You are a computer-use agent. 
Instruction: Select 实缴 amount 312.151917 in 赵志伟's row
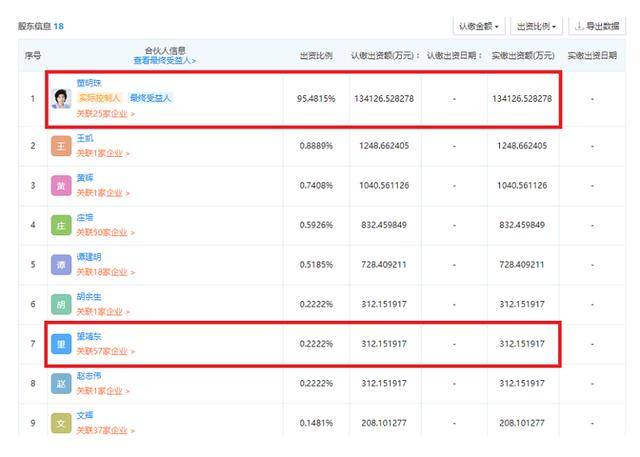(x=522, y=384)
